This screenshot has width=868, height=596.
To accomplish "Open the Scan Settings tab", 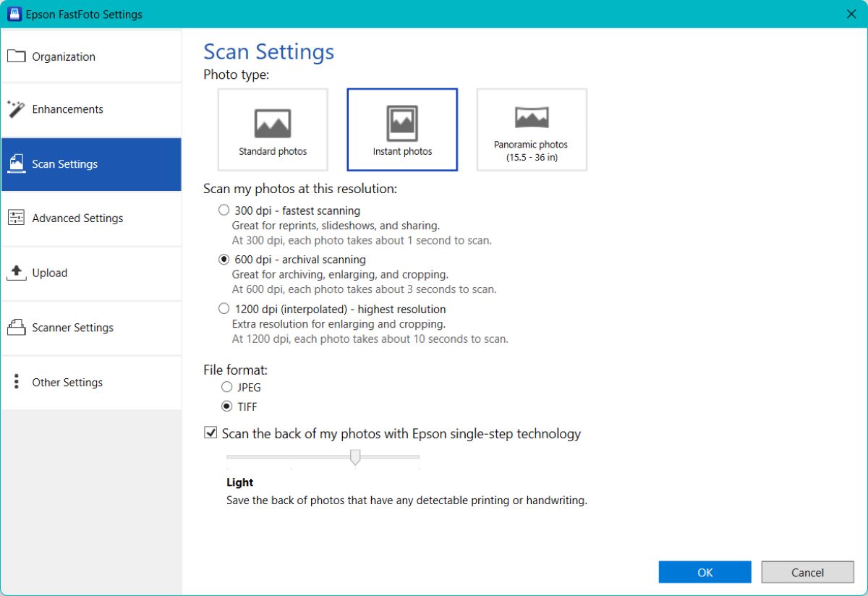I will (91, 164).
